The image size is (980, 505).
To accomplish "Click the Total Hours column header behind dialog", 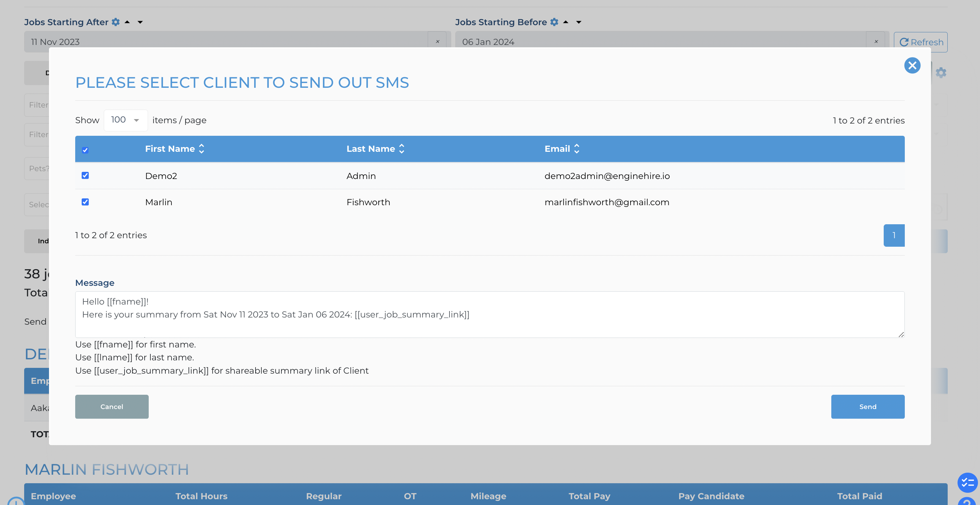I will point(201,496).
